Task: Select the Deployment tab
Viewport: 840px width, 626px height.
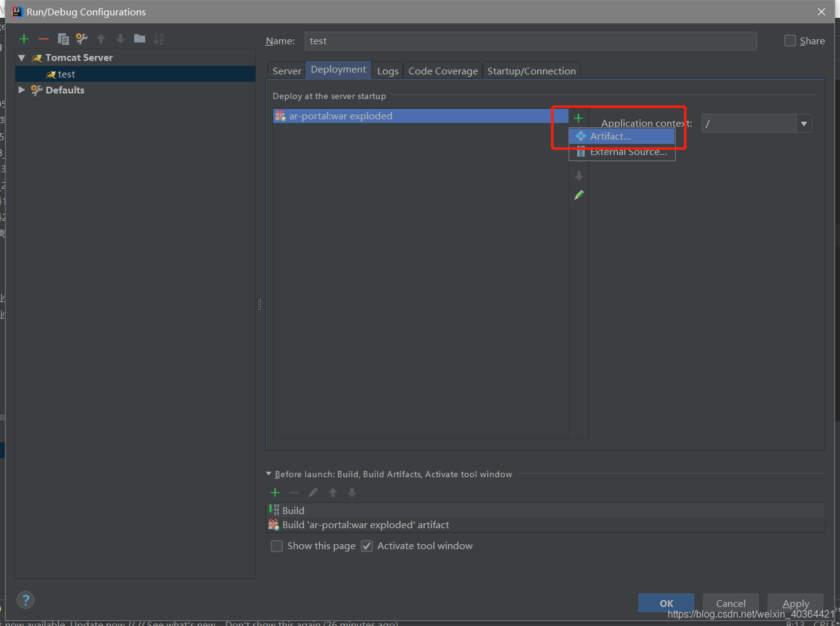Action: 338,69
